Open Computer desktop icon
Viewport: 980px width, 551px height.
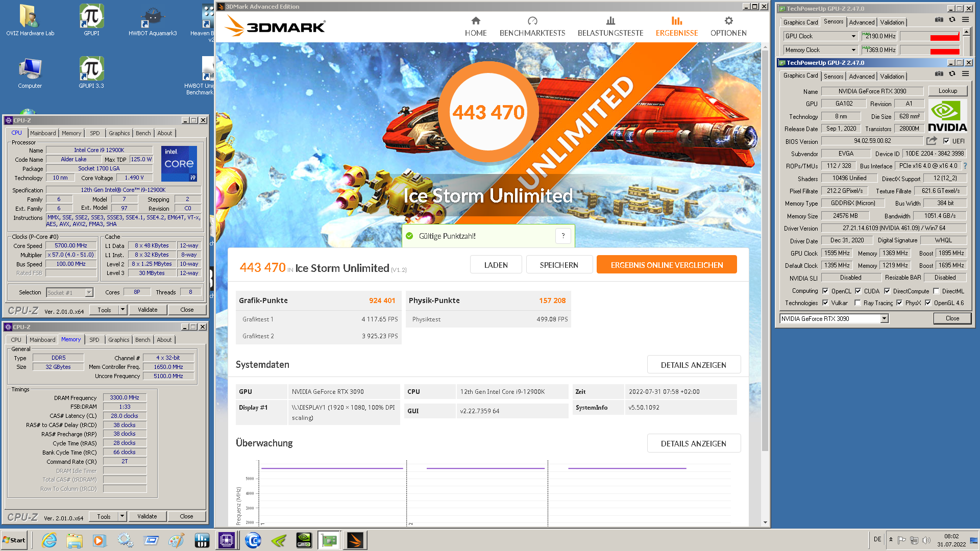tap(30, 72)
